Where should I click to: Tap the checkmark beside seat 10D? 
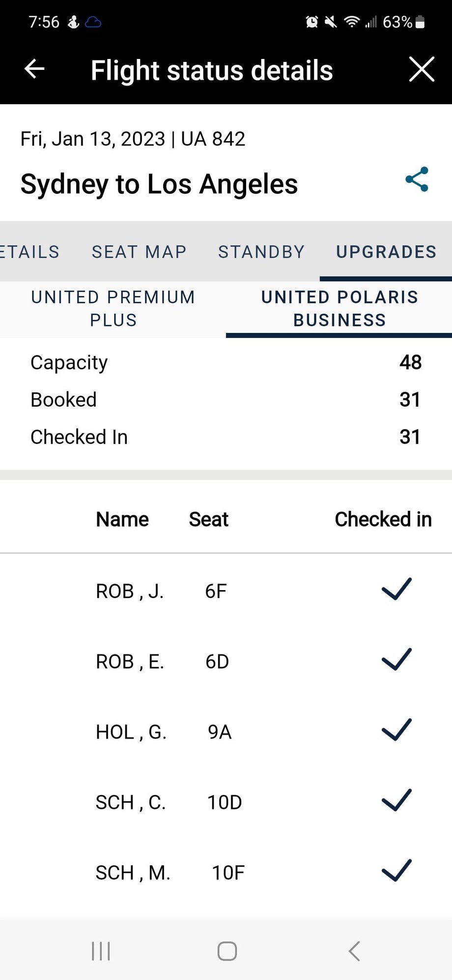[396, 800]
